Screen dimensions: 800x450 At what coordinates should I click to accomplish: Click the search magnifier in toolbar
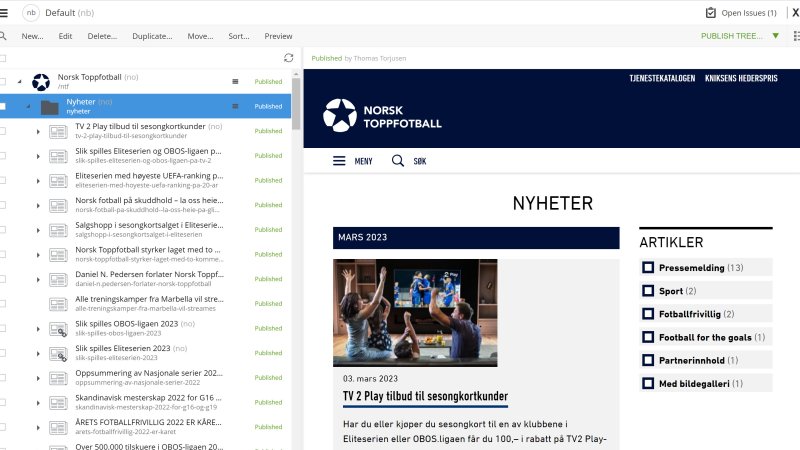point(4,36)
